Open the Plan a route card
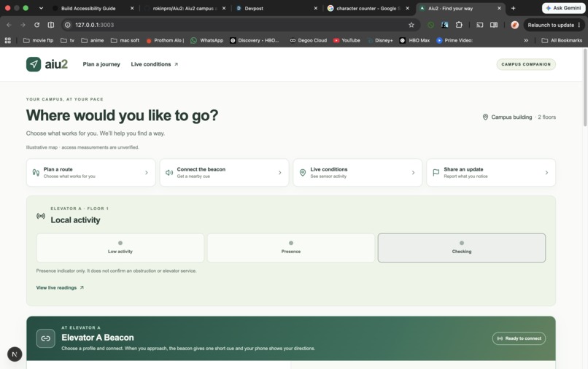 (x=90, y=173)
